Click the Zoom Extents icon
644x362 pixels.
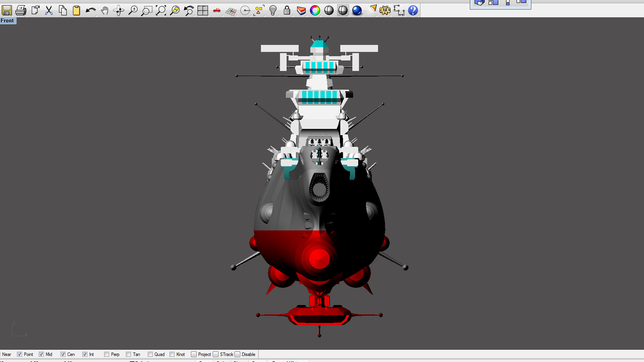[x=161, y=10]
